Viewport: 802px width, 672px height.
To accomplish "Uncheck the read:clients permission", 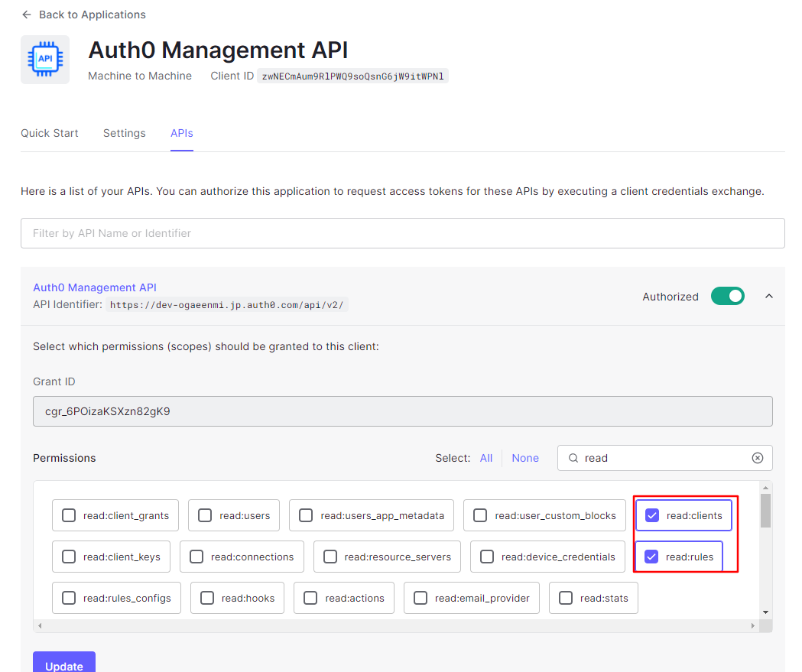I will pyautogui.click(x=652, y=515).
